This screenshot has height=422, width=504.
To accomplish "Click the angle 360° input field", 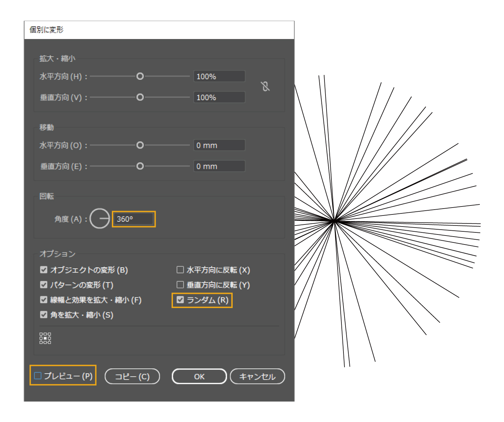I will coord(134,219).
